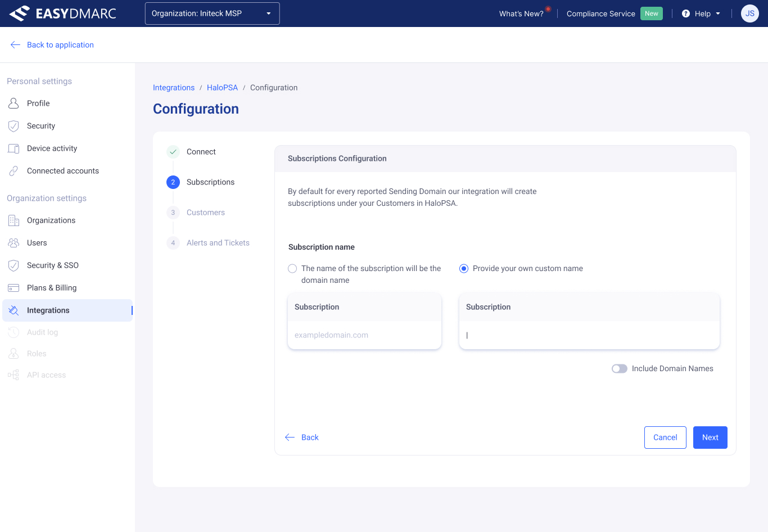
Task: Click the Integrations plug icon
Action: click(x=13, y=310)
